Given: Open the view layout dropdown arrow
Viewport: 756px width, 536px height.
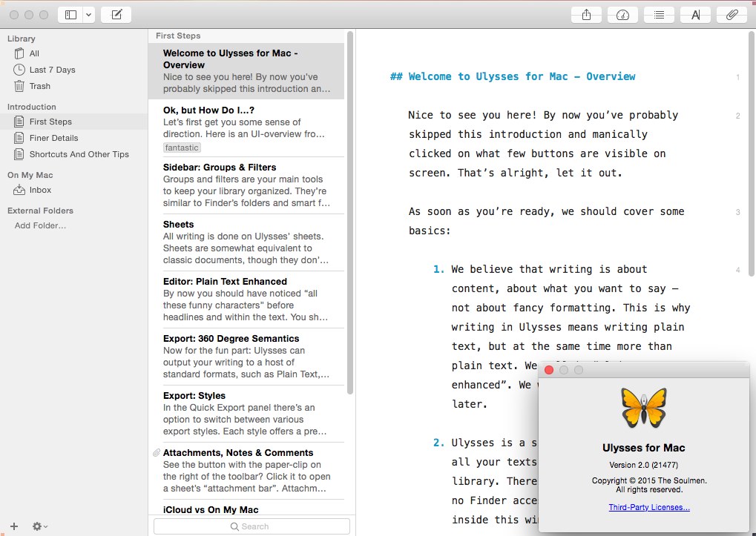Looking at the screenshot, I should pos(89,15).
